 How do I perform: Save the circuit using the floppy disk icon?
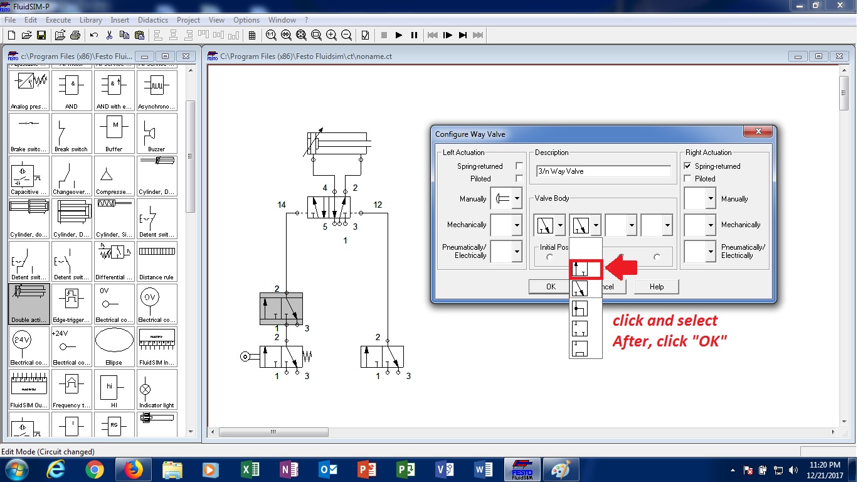41,35
